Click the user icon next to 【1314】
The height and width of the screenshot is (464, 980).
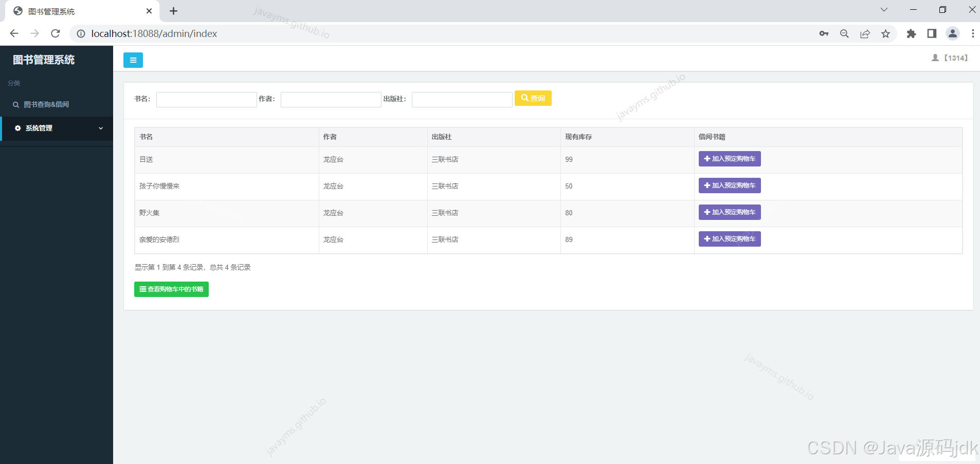[x=934, y=58]
